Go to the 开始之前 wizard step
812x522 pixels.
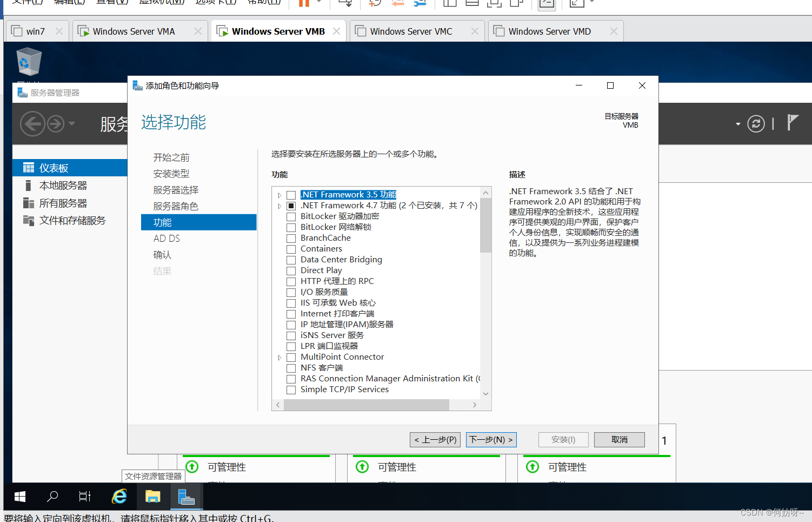[171, 157]
